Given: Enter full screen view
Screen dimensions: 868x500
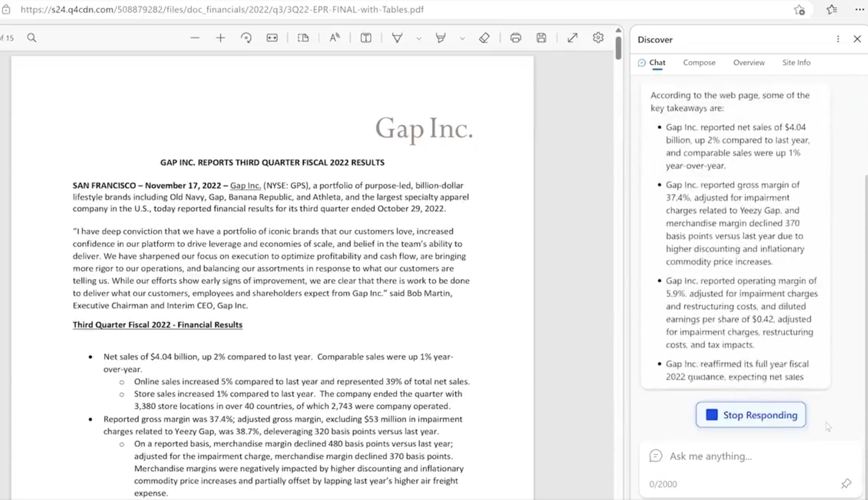Looking at the screenshot, I should pyautogui.click(x=573, y=38).
